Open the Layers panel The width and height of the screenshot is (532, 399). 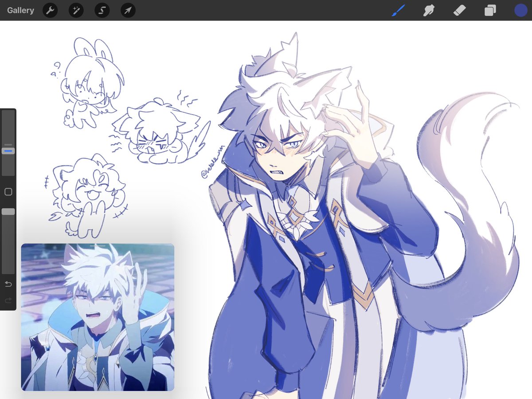(x=490, y=10)
